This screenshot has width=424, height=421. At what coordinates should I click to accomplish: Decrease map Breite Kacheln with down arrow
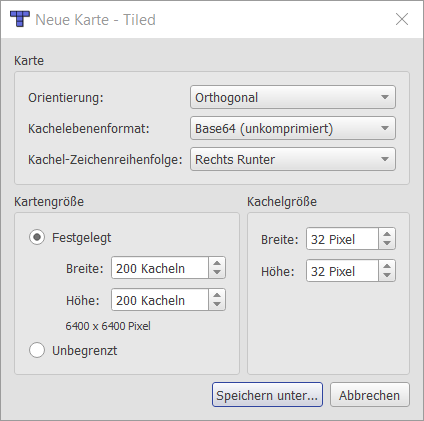coord(217,273)
